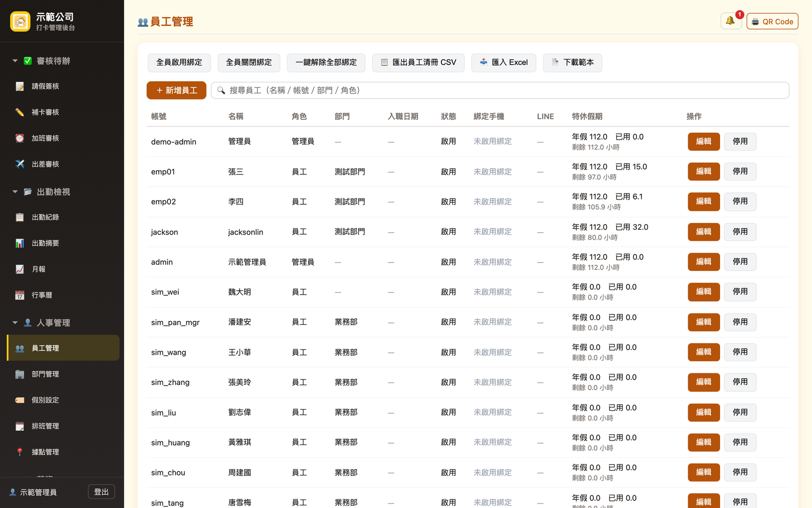
Task: Click the 登出 logout button
Action: [101, 492]
